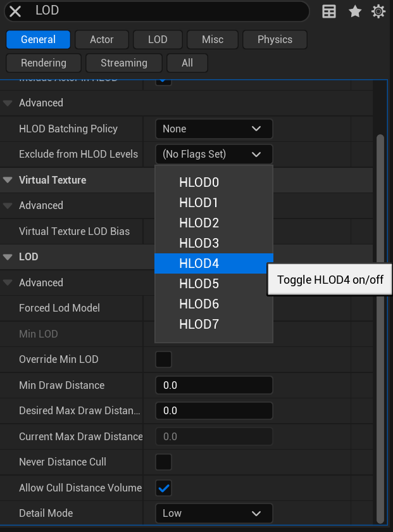Collapse the Virtual Texture section
The width and height of the screenshot is (393, 532).
(8, 180)
